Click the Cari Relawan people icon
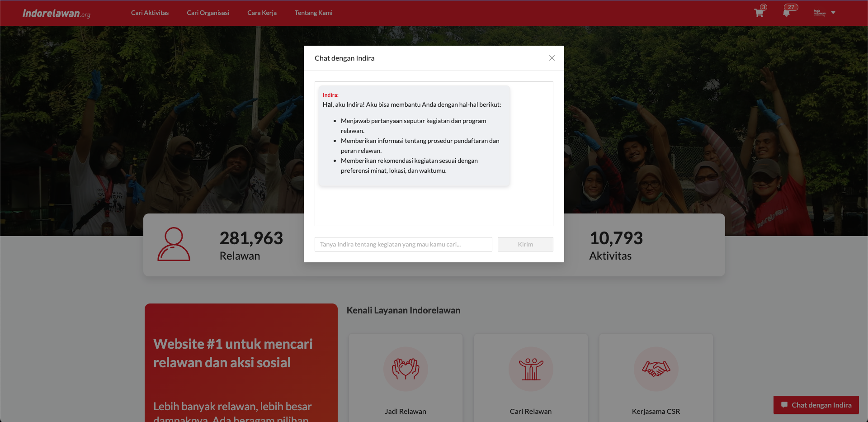This screenshot has height=422, width=868. coord(531,369)
